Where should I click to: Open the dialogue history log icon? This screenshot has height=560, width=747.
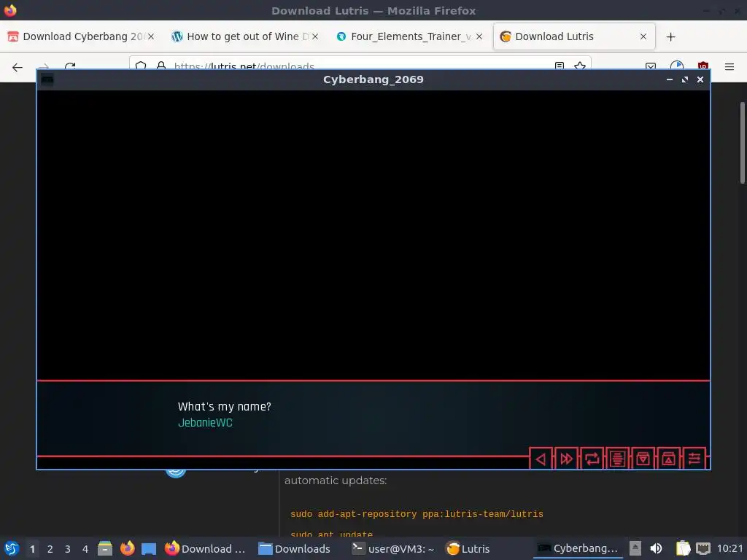617,459
